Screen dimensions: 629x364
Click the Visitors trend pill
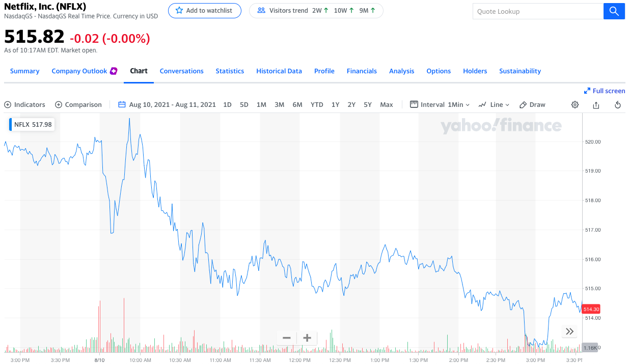(x=316, y=10)
